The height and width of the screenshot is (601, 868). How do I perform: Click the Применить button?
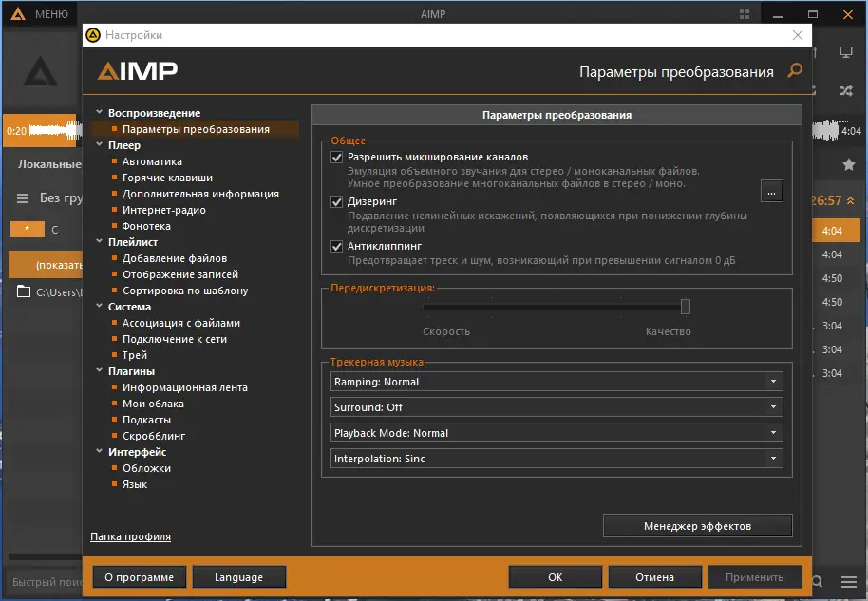point(755,577)
